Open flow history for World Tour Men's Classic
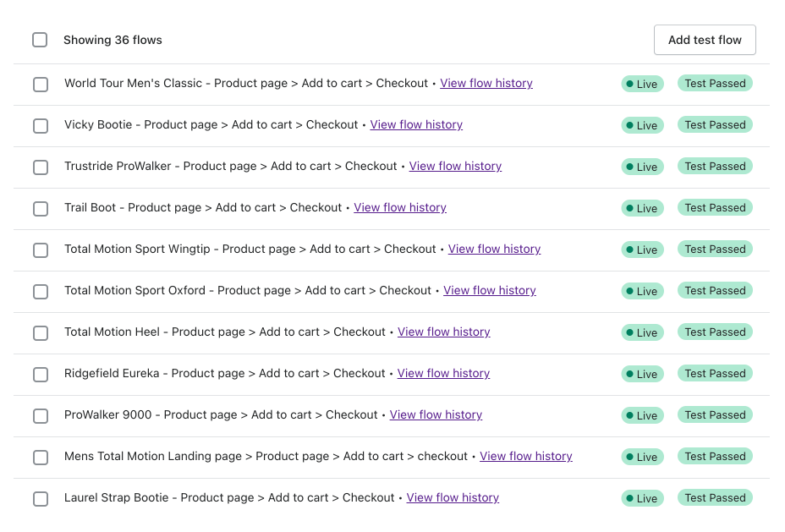Viewport: 785px width, 532px height. pos(486,84)
